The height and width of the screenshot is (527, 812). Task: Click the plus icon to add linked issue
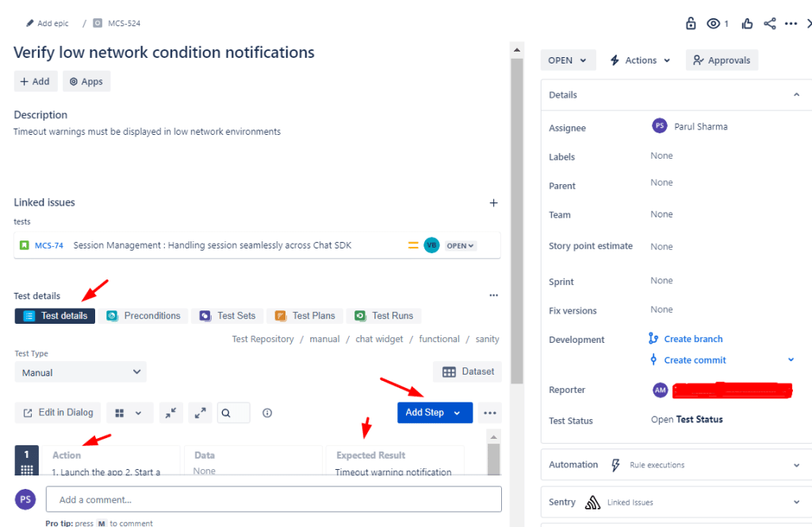(493, 203)
